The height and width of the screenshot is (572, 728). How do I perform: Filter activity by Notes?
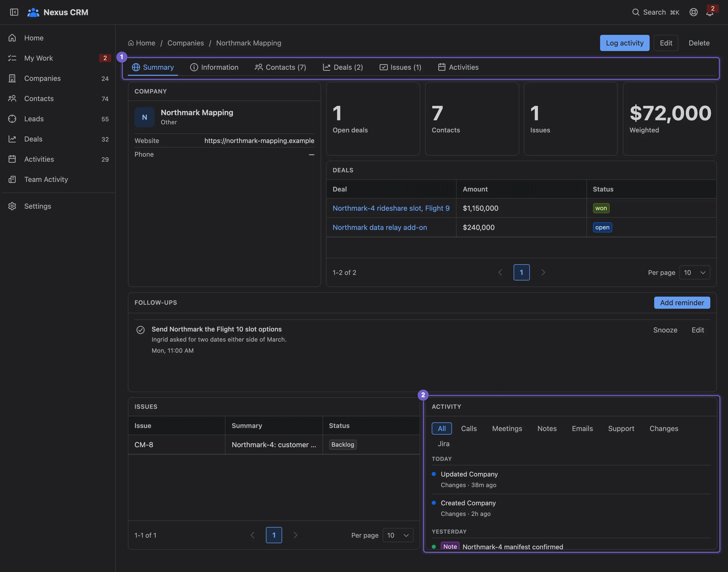point(547,429)
